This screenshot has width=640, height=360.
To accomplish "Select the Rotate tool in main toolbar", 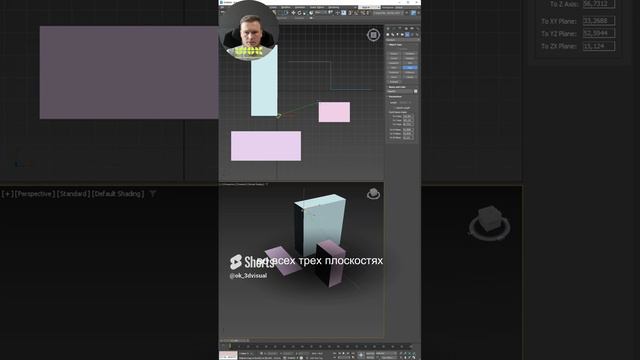I will pos(299,13).
